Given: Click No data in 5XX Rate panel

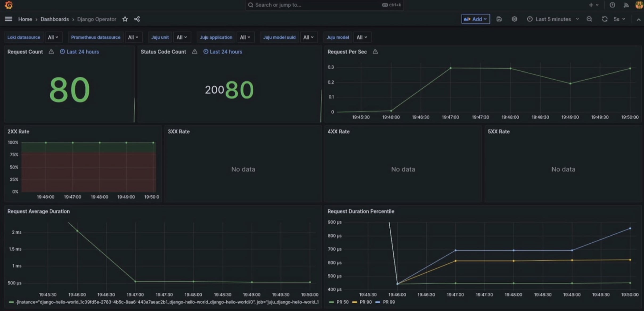Looking at the screenshot, I should [x=563, y=169].
